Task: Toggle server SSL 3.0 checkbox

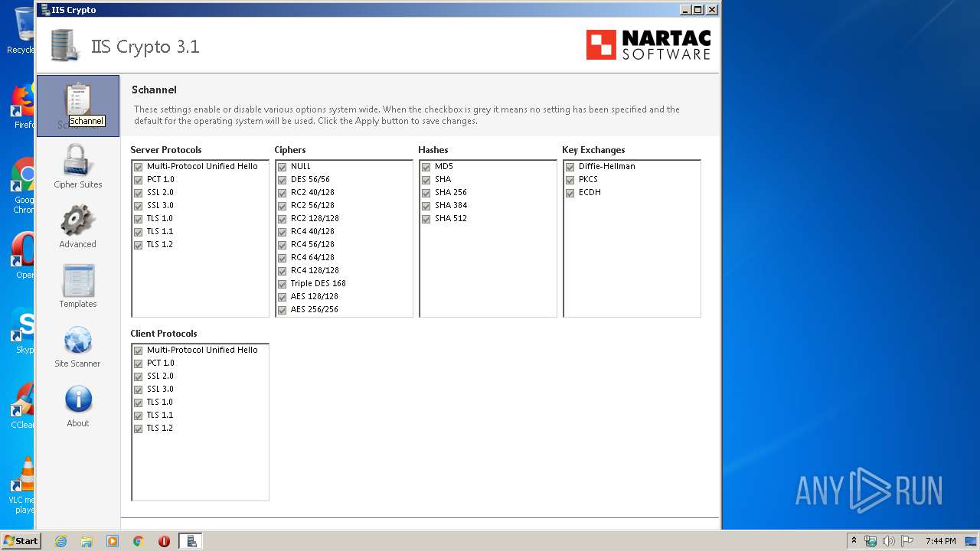Action: (139, 206)
